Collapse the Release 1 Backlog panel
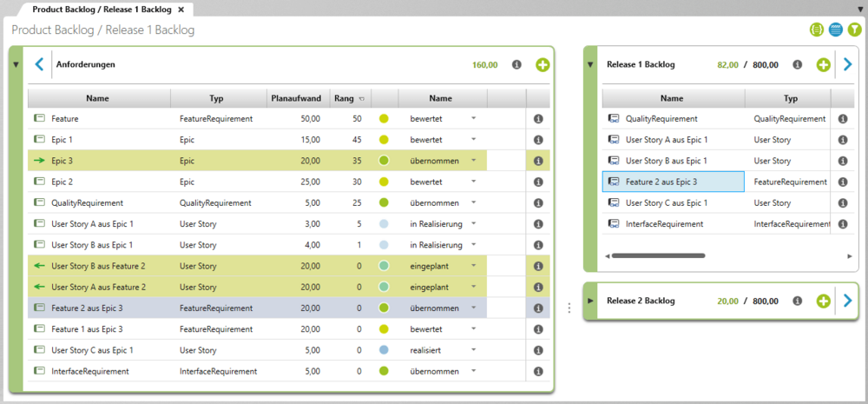Viewport: 868px width, 404px height. pyautogui.click(x=590, y=65)
